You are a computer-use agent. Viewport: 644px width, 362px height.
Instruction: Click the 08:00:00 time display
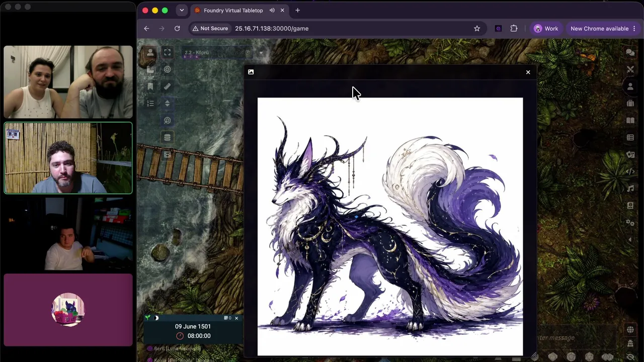(x=199, y=336)
